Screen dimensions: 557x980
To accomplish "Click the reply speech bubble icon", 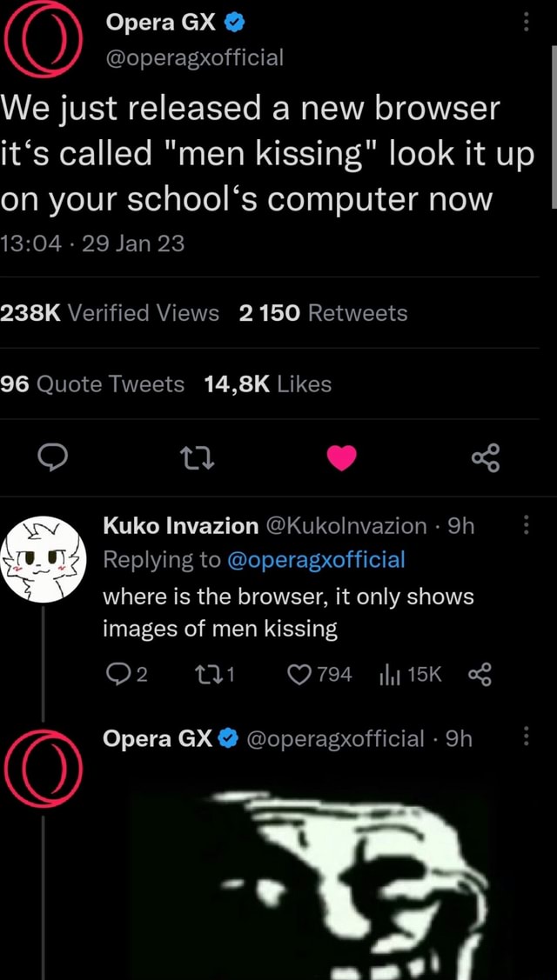I will click(53, 459).
